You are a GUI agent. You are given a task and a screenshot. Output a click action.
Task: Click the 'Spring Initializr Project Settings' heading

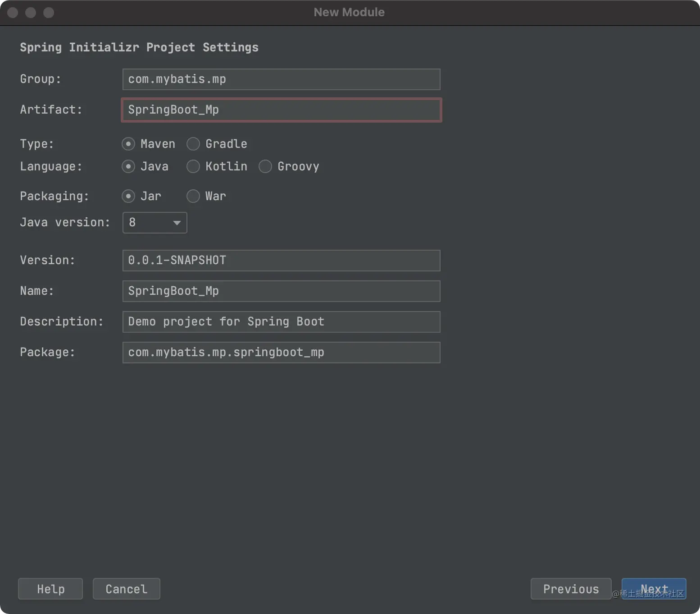coord(139,47)
